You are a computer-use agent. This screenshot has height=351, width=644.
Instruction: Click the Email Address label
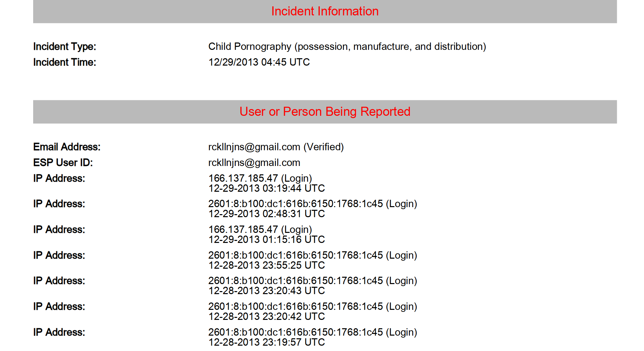pyautogui.click(x=67, y=147)
